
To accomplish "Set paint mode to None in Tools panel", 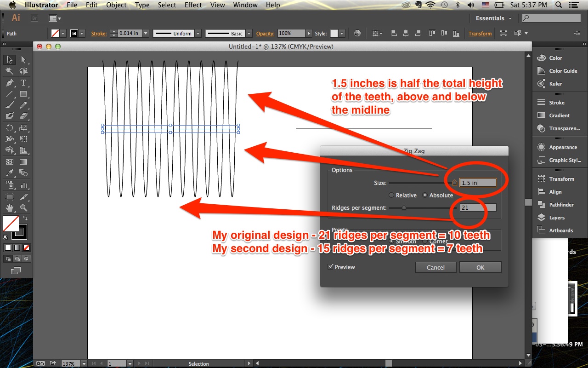I will point(26,247).
